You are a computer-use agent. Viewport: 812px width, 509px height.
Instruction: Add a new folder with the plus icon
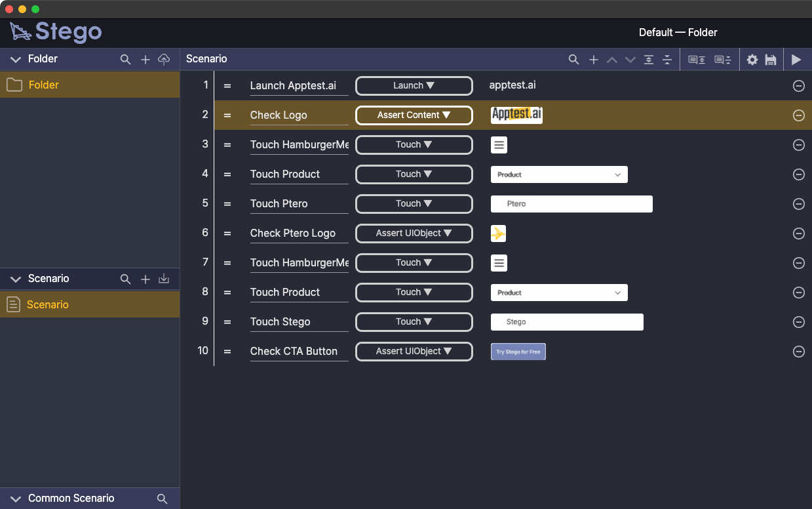(145, 60)
